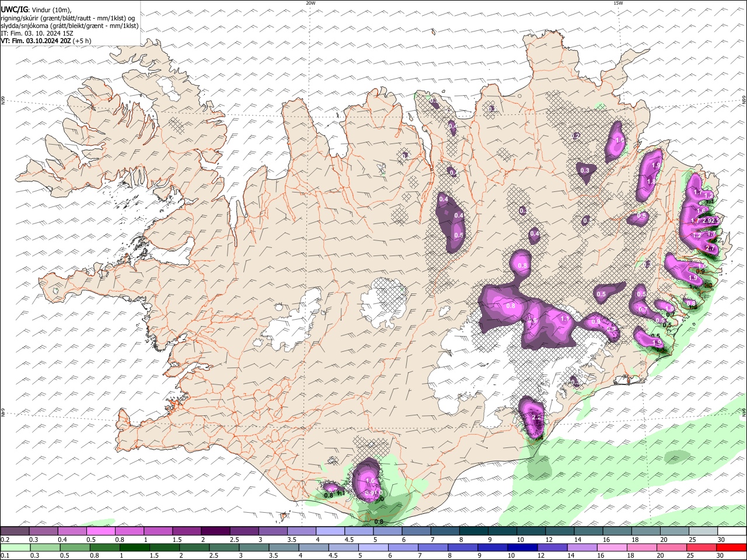Select the 1.5 swatch in the snow scale
Image resolution: width=747 pixels, height=560 pixels.
pyautogui.click(x=186, y=531)
